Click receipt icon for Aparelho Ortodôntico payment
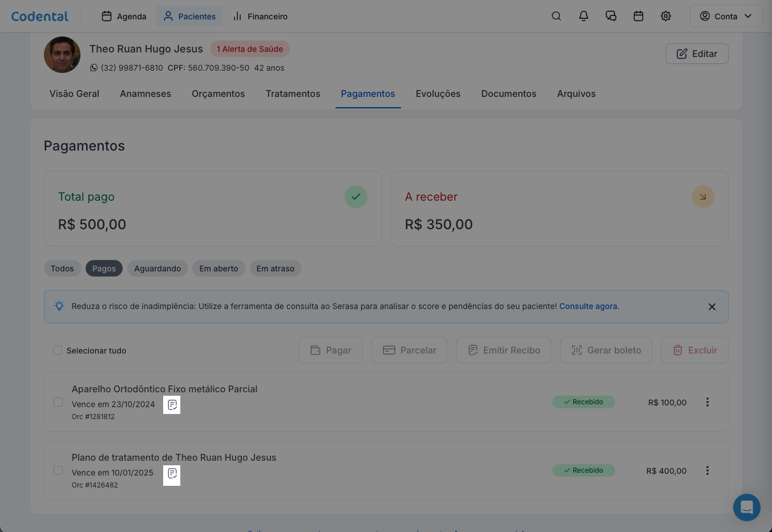The image size is (772, 532). click(x=172, y=405)
